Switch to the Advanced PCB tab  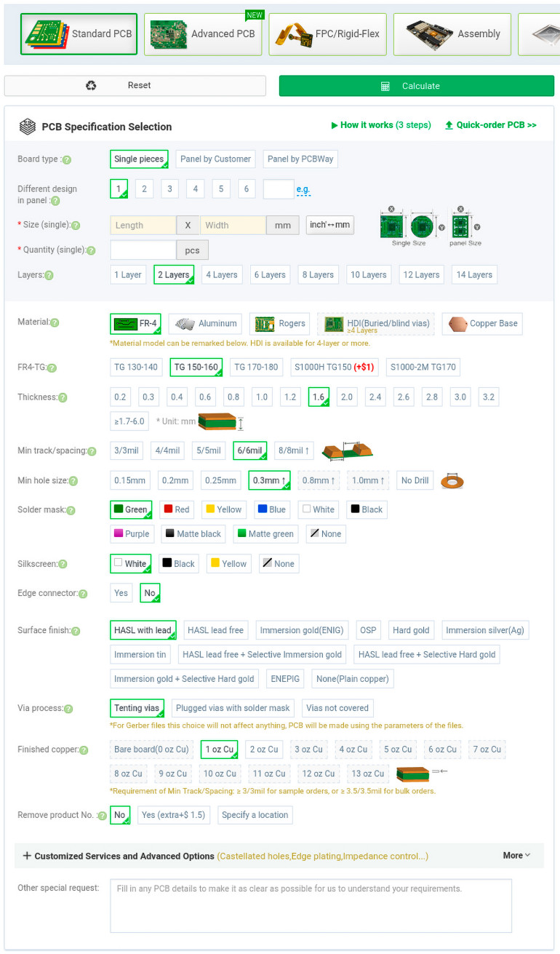[x=203, y=34]
